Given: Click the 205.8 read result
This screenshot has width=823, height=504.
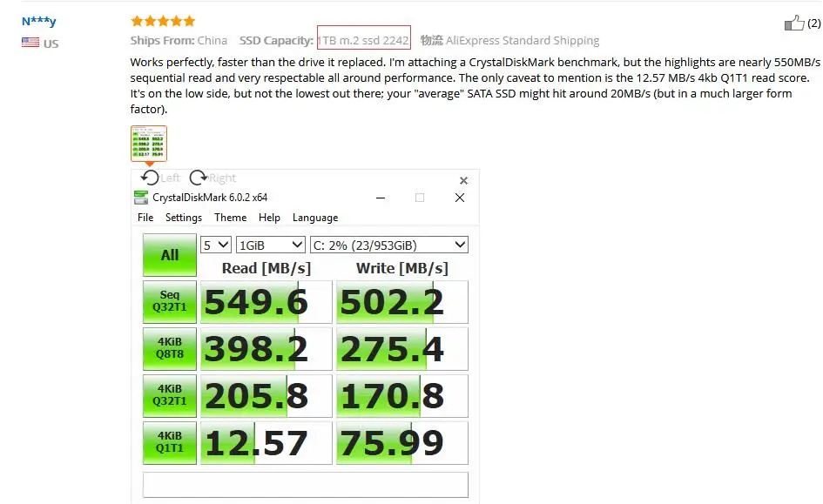Looking at the screenshot, I should [x=266, y=396].
